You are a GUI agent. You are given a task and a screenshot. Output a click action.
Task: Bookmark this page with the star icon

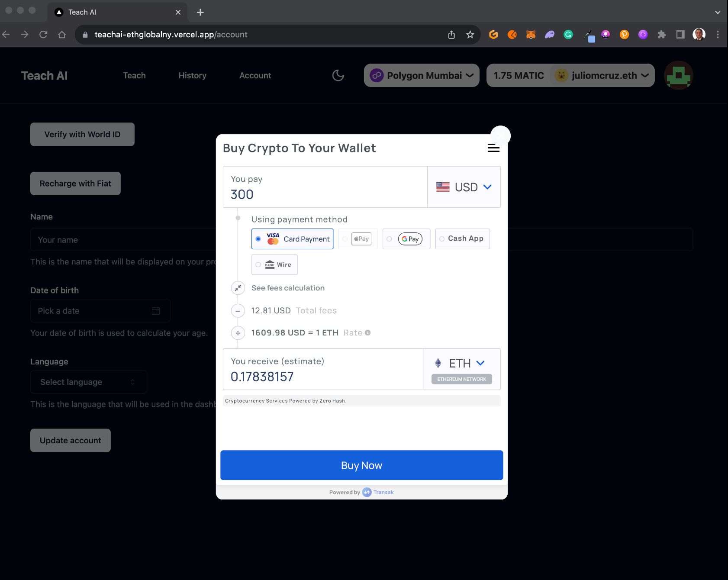pyautogui.click(x=470, y=35)
